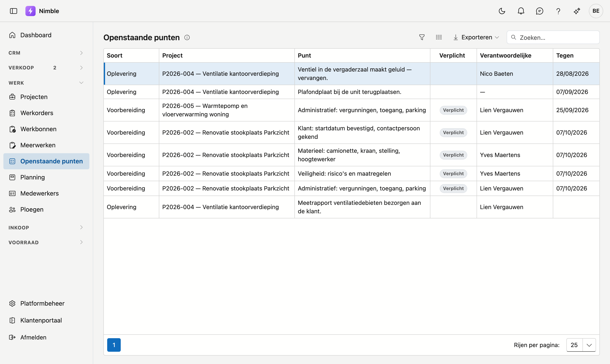Click the Medewerkers sidebar icon
The height and width of the screenshot is (364, 610).
(12, 193)
